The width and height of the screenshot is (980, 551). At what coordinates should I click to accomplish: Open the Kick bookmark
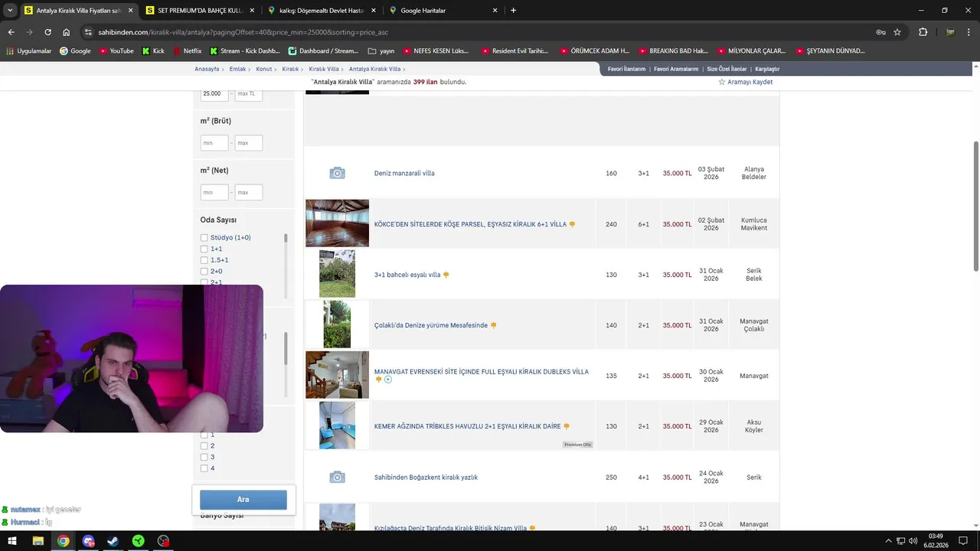(x=153, y=51)
